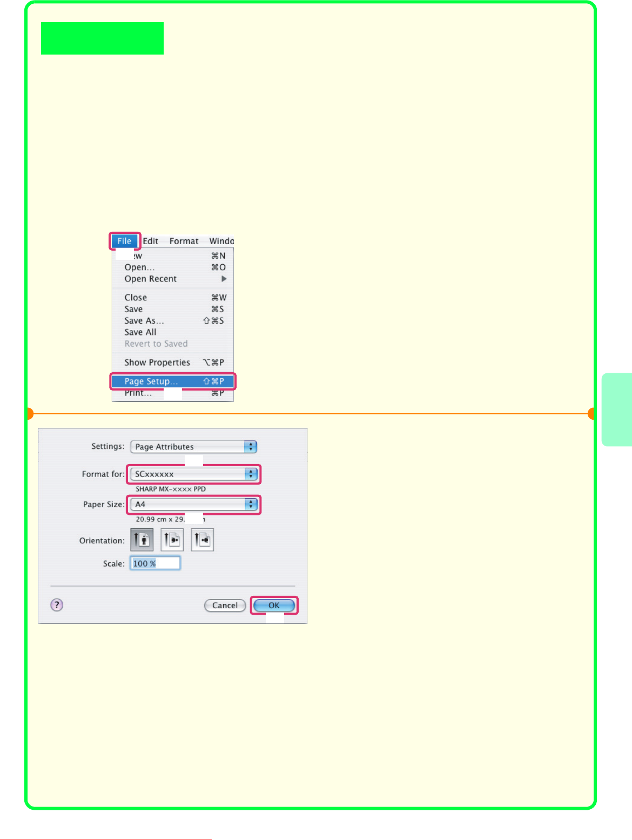Click the purple help question mark
This screenshot has width=632, height=840.
click(57, 605)
